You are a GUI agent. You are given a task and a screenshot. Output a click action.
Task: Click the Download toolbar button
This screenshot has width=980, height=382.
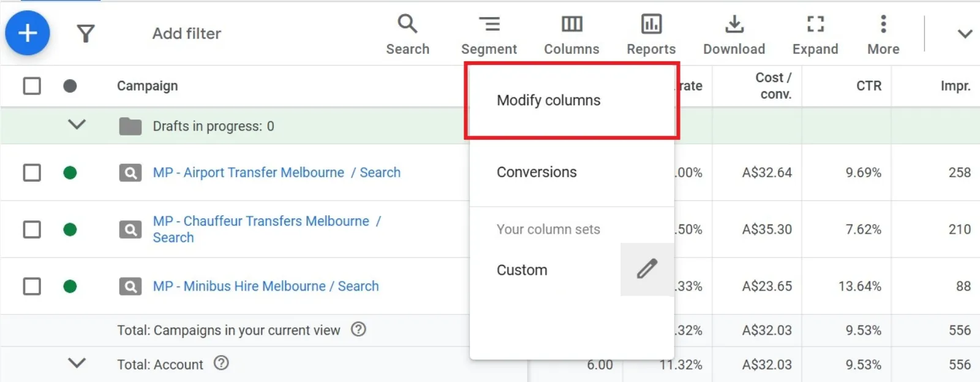734,34
